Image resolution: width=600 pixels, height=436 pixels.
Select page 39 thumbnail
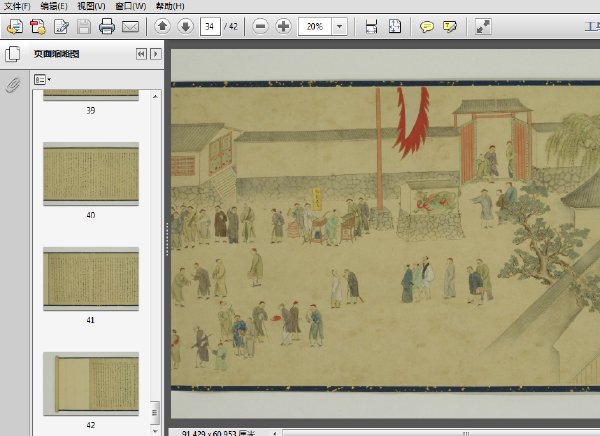coord(91,95)
